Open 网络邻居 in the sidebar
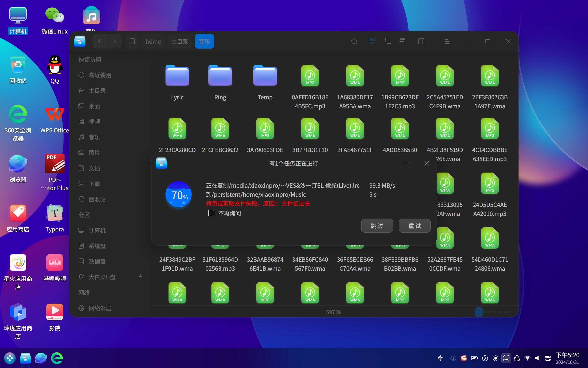Viewport: 588px width, 368px height. click(110, 308)
